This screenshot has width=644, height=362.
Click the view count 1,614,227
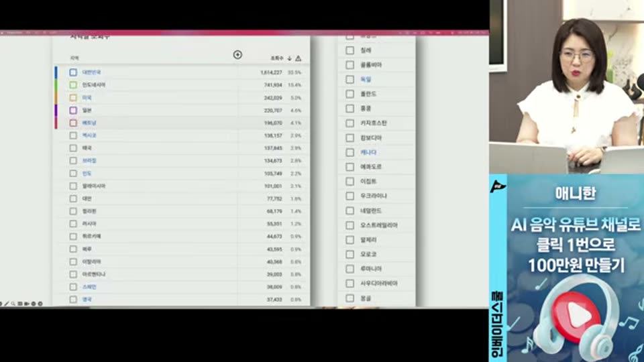pos(271,72)
